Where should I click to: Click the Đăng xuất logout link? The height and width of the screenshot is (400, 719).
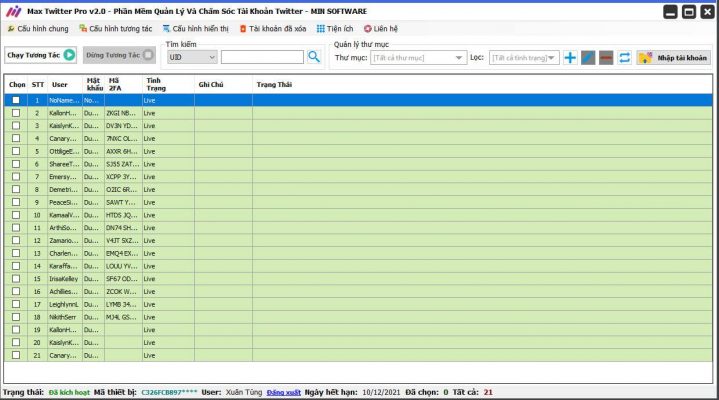click(x=285, y=393)
